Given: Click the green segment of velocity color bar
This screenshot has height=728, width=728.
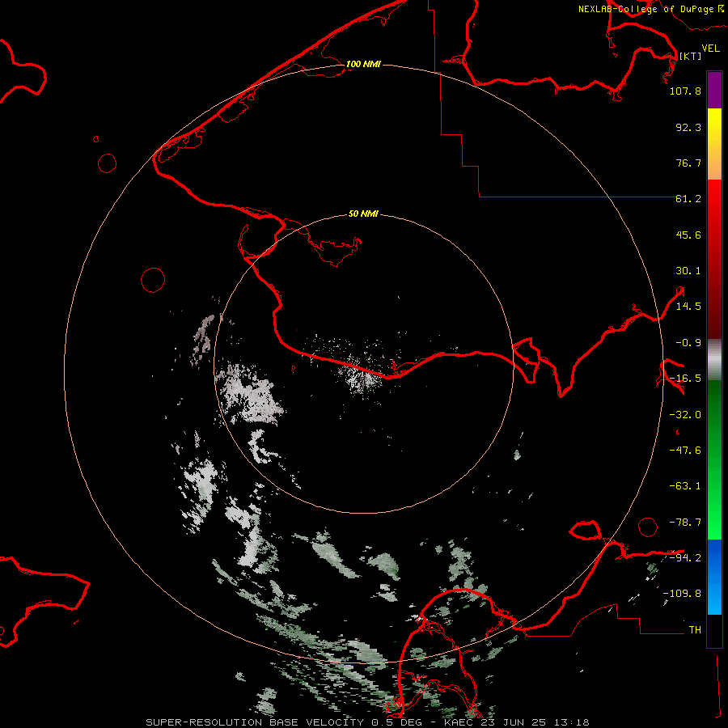Looking at the screenshot, I should [714, 459].
